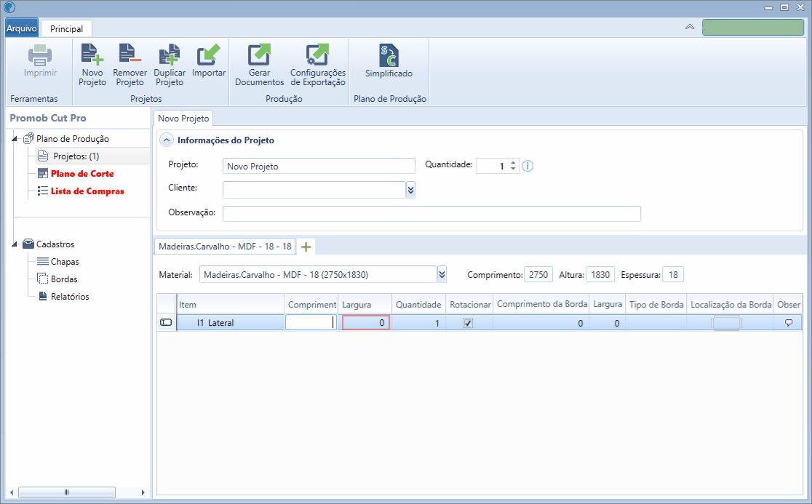Click the Item column header
Screen dimensions: 812x504
click(x=231, y=304)
